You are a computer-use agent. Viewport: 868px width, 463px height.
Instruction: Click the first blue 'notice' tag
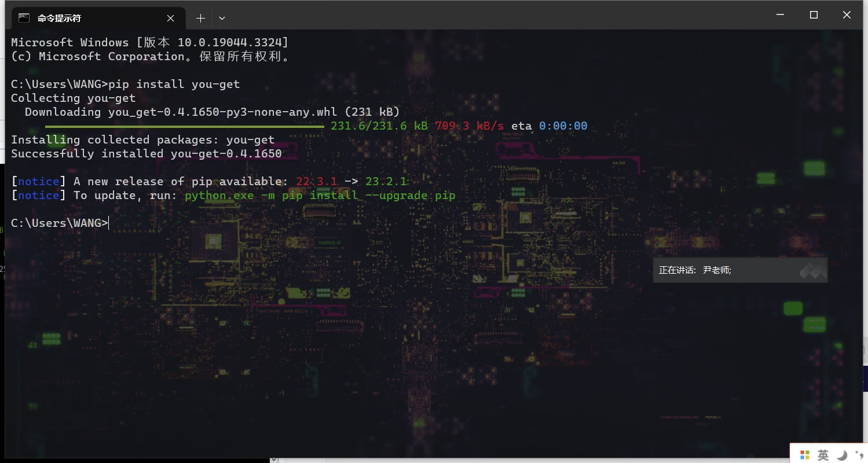tap(38, 181)
